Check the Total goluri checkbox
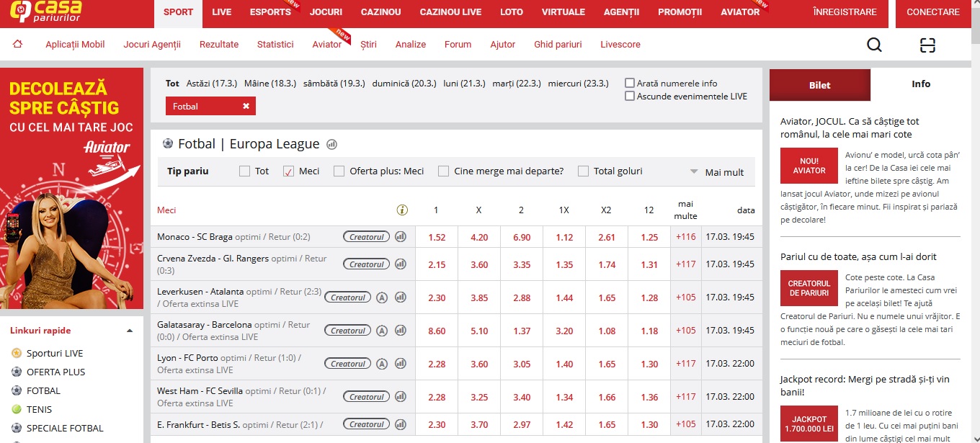This screenshot has height=443, width=980. click(583, 171)
